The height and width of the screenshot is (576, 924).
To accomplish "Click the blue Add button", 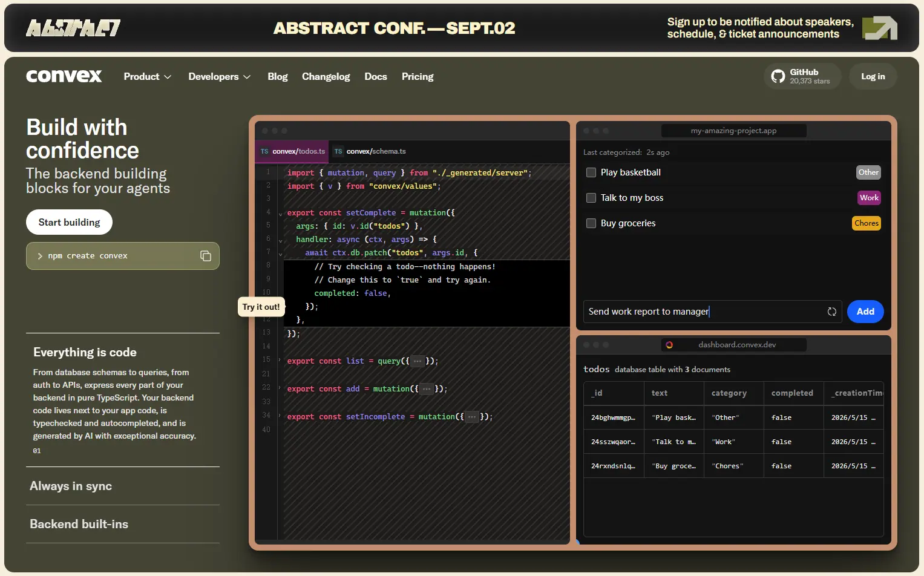I will [865, 312].
